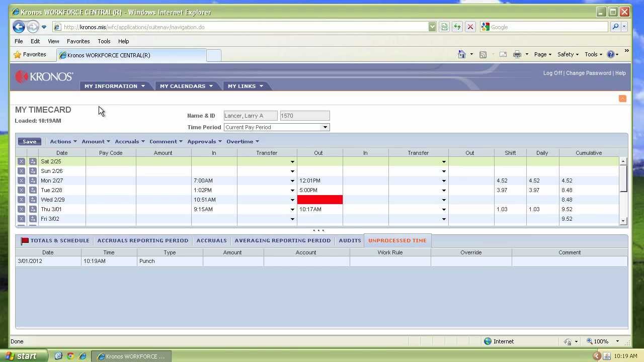The width and height of the screenshot is (644, 362).
Task: Click the RSS feeds icon
Action: tap(483, 54)
